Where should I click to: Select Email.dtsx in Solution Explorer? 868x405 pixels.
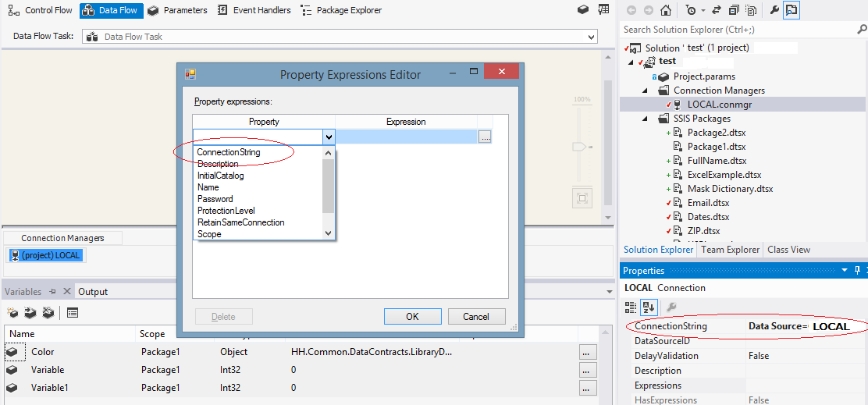709,203
